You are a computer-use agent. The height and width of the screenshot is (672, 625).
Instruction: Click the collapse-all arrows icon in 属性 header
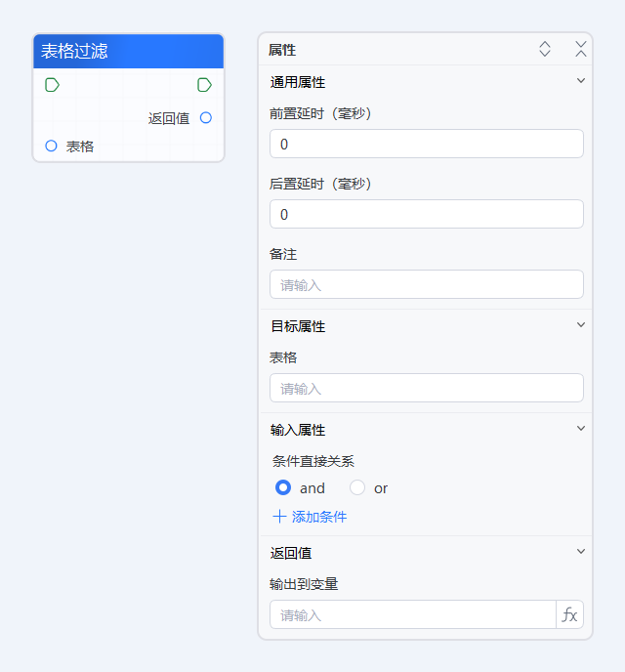coord(581,49)
